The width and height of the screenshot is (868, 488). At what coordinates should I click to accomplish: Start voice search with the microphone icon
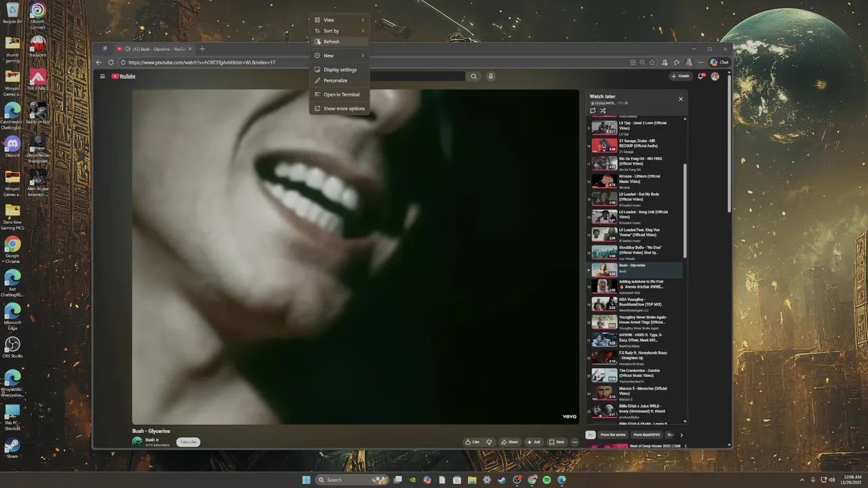click(x=490, y=76)
